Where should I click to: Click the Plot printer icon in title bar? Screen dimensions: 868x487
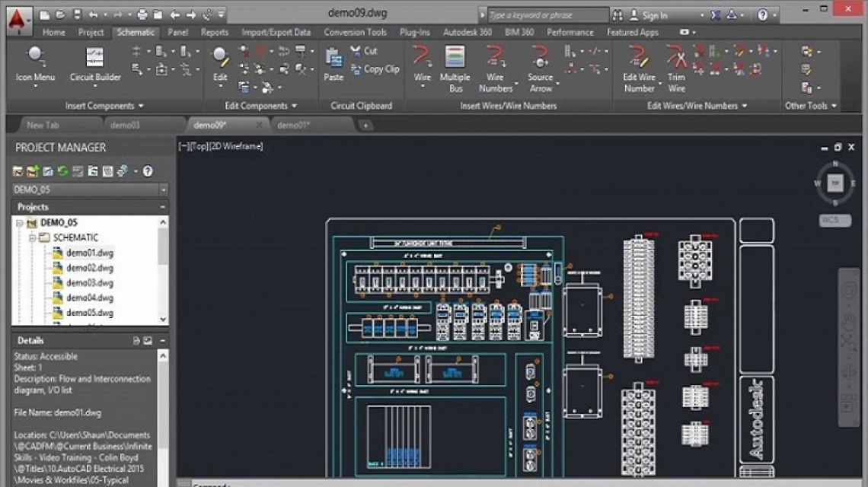click(x=142, y=15)
